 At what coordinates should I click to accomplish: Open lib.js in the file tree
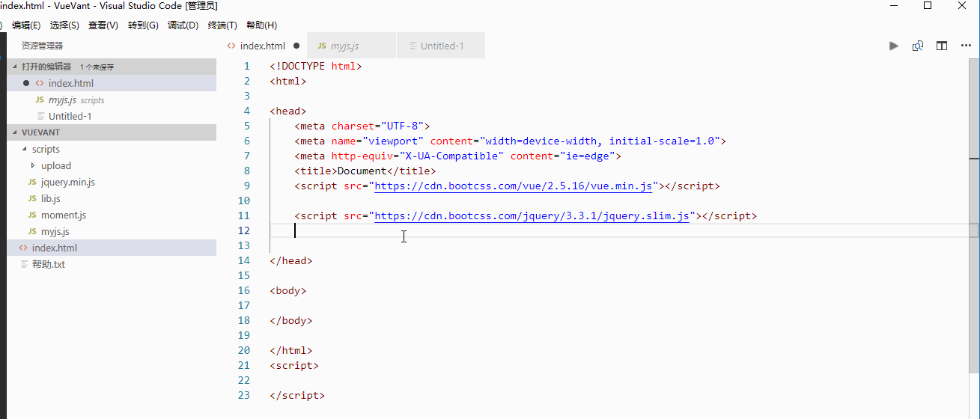click(112, 198)
